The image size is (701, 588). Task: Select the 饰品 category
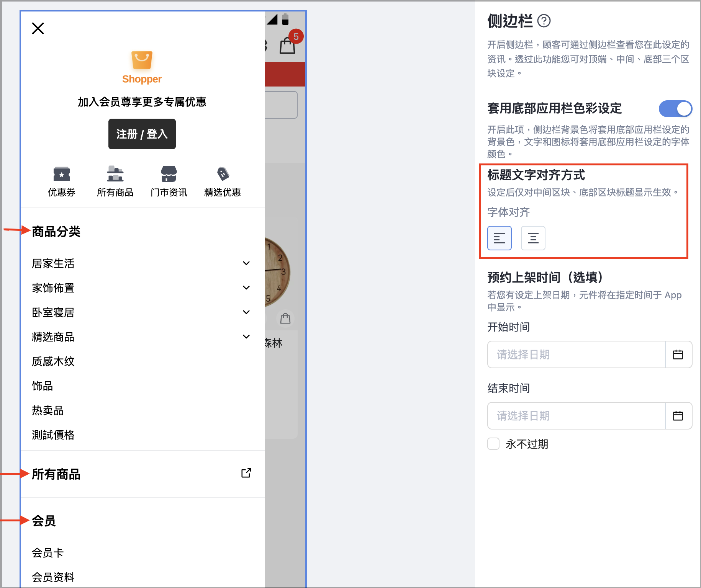pos(43,386)
